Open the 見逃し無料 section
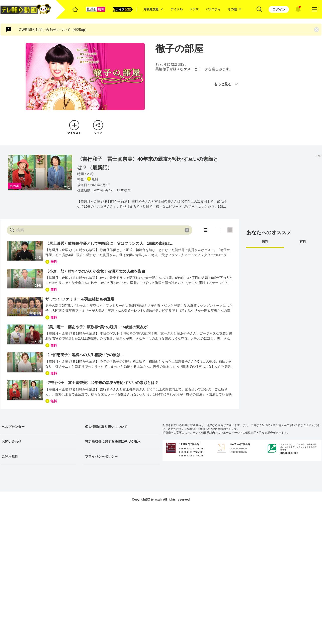Image resolution: width=322 pixels, height=644 pixels. (96, 9)
